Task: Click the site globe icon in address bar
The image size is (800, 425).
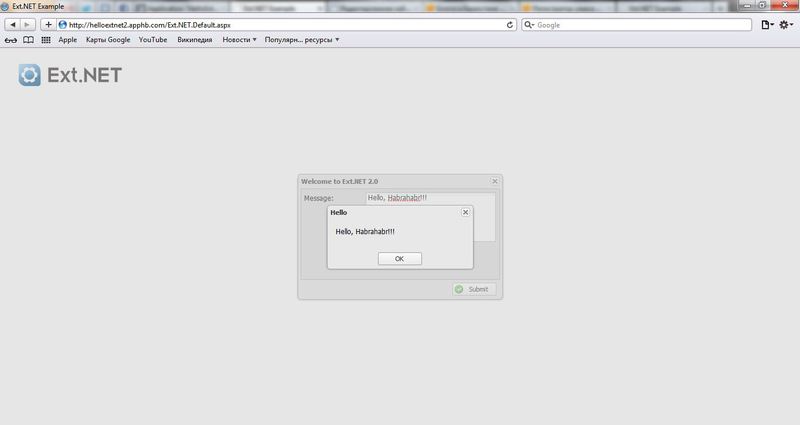Action: [x=63, y=24]
